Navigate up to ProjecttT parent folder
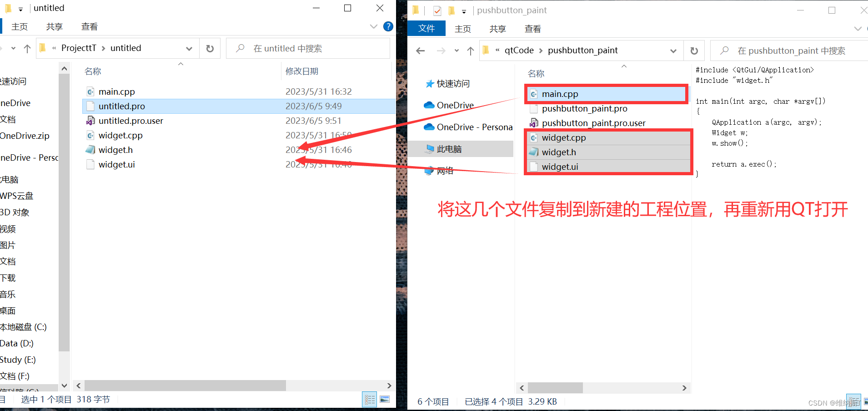Image resolution: width=868 pixels, height=411 pixels. [27, 48]
